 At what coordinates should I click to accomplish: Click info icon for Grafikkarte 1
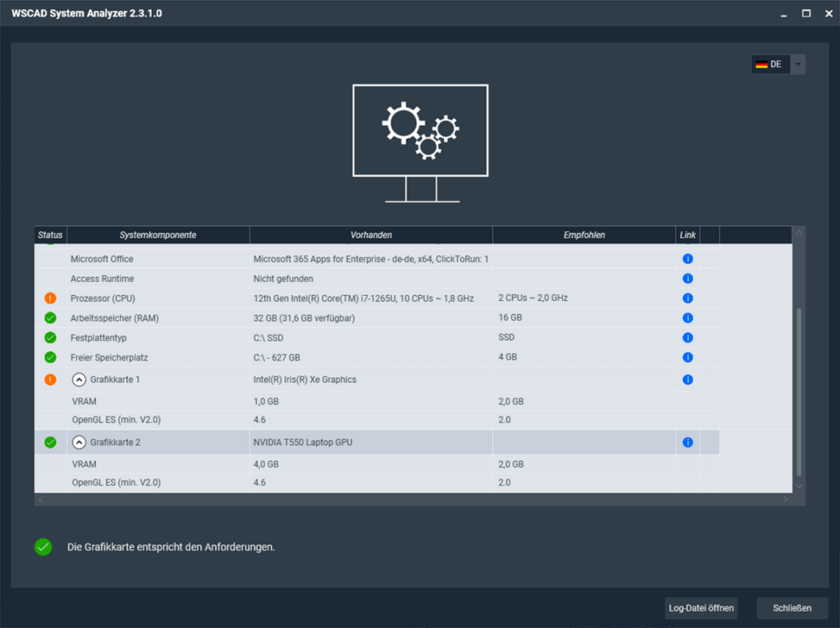click(687, 380)
